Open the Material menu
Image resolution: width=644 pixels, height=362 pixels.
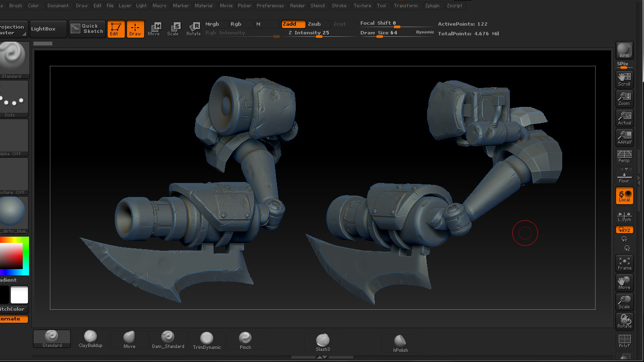tap(203, 6)
